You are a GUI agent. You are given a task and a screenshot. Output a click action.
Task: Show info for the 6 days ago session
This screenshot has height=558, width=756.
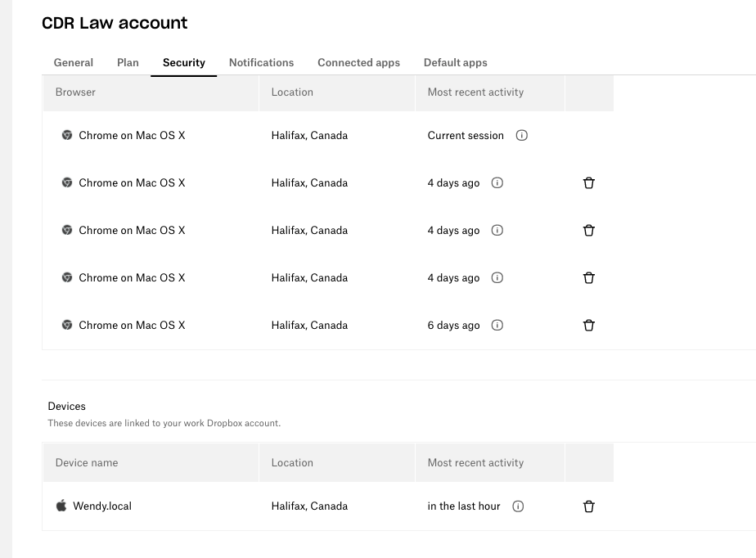[497, 326]
